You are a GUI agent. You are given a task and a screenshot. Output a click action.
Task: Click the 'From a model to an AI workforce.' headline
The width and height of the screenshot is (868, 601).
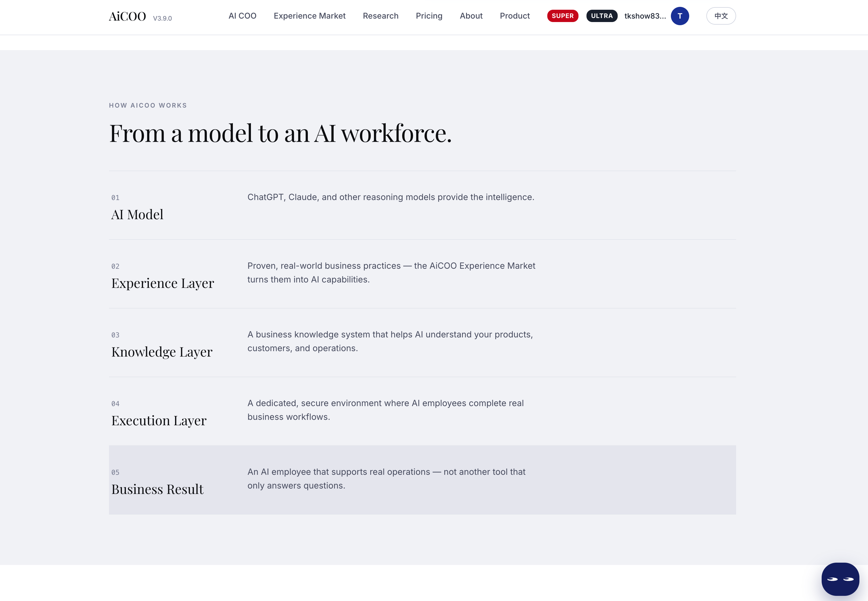[x=280, y=133]
